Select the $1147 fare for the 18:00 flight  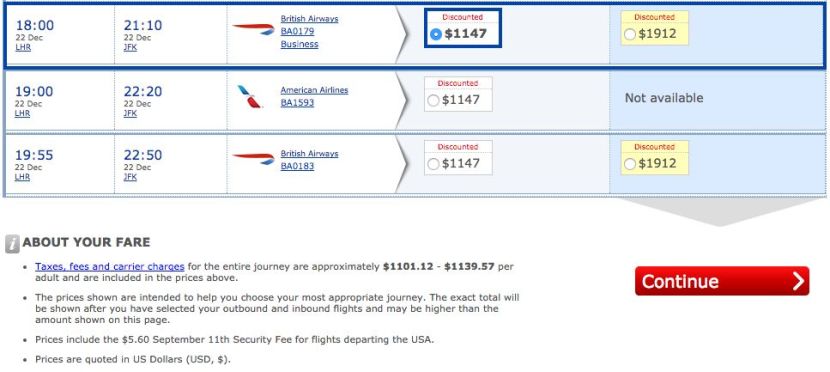click(436, 34)
